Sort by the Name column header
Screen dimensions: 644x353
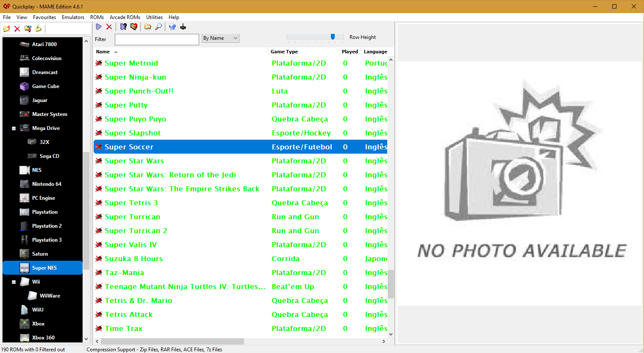pos(181,52)
